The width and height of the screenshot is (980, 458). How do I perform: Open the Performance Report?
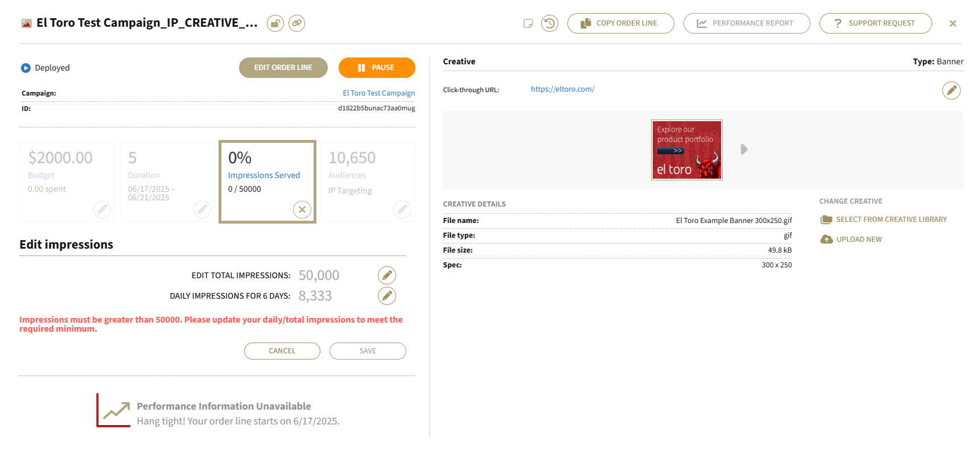point(747,23)
